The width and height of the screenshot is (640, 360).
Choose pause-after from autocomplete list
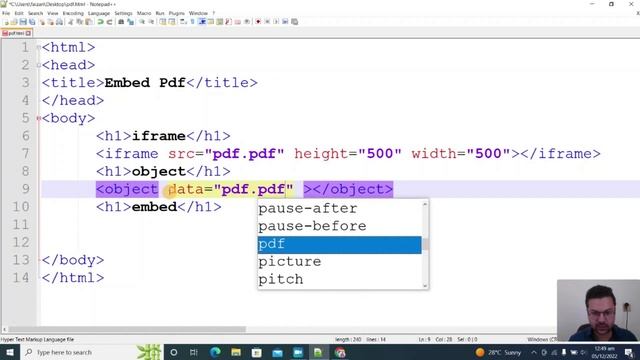click(340, 209)
